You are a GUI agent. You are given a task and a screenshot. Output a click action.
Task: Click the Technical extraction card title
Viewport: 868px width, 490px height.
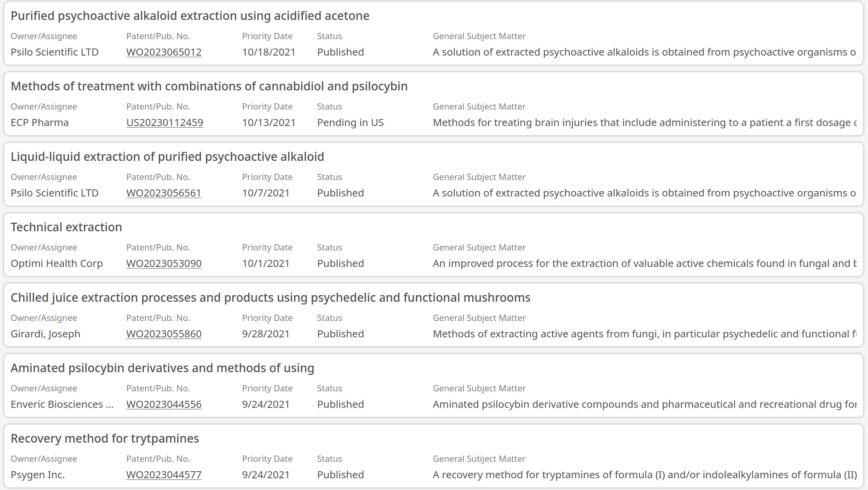pyautogui.click(x=66, y=227)
